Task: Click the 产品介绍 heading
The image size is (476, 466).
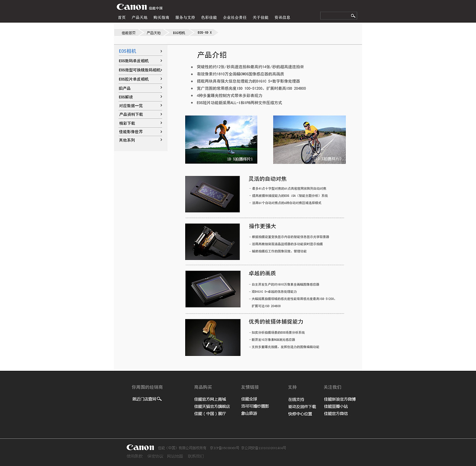Action: coord(212,55)
